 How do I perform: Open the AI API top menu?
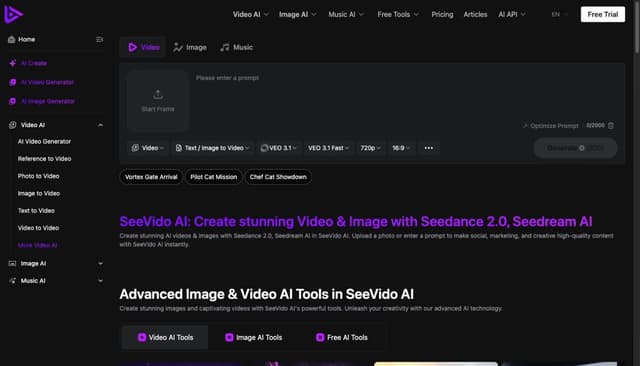[x=512, y=15]
